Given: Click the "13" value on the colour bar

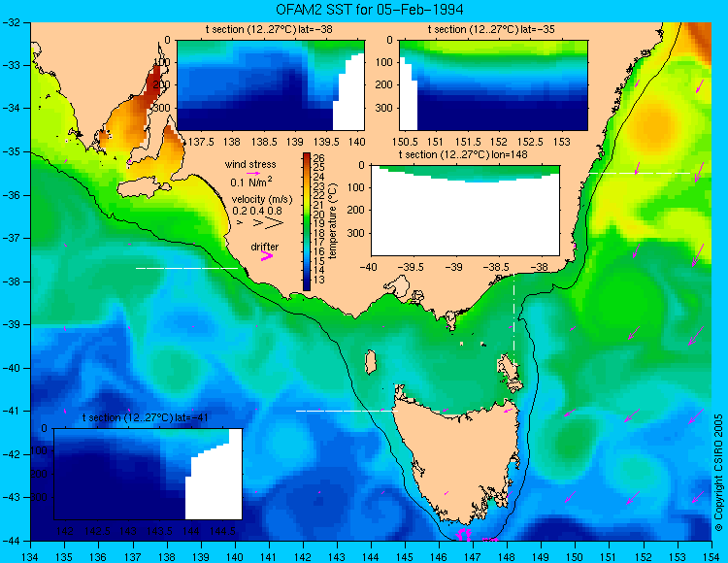Looking at the screenshot, I should 319,280.
